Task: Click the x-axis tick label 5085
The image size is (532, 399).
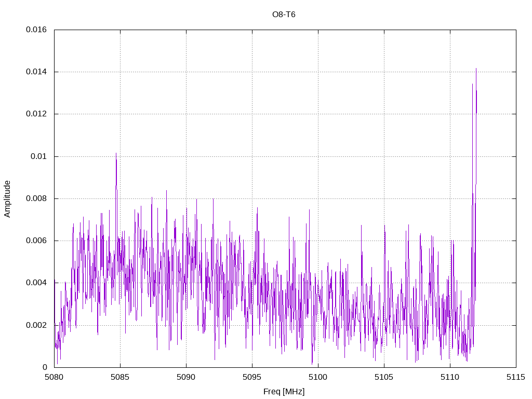Action: pos(120,377)
